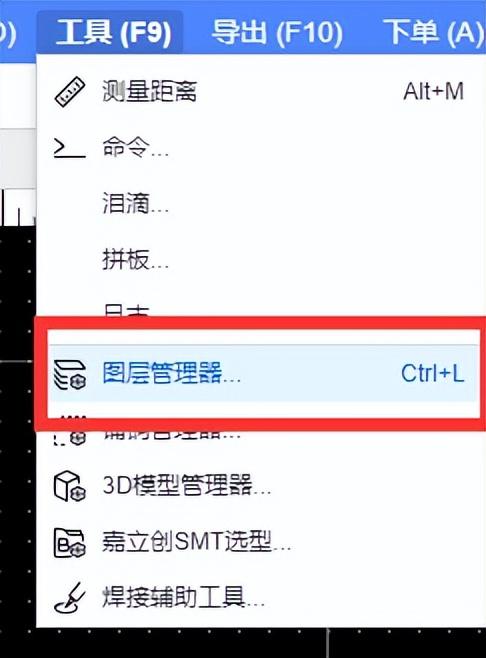Choose 测量距离 via its Alt+M shortcut label
Viewport: 486px width, 658px height.
point(433,91)
